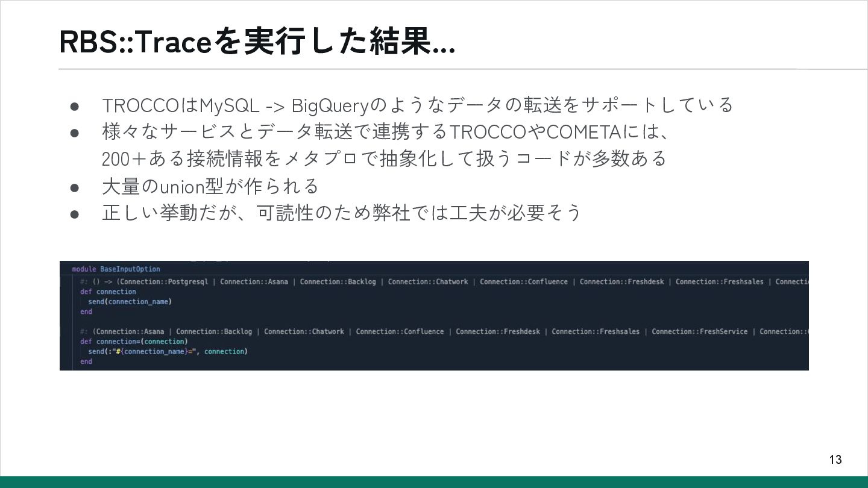
Task: Click the "end" after send(connection_name)
Action: pyautogui.click(x=86, y=311)
